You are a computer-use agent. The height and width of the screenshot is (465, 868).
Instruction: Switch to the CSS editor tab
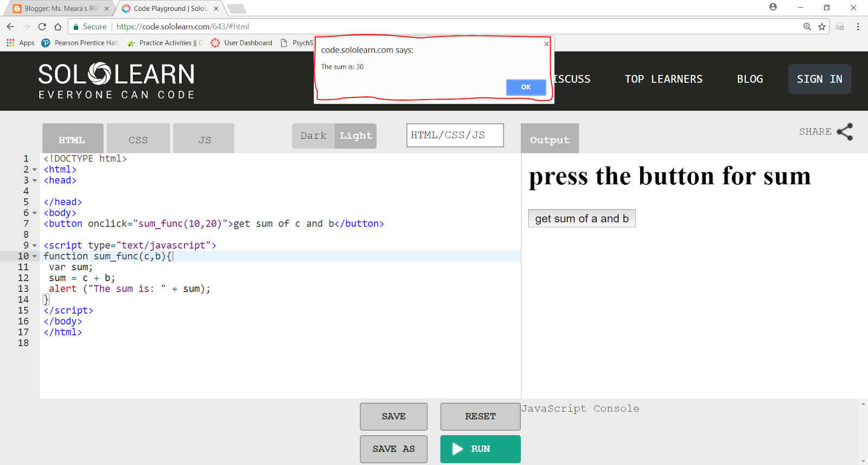(138, 138)
